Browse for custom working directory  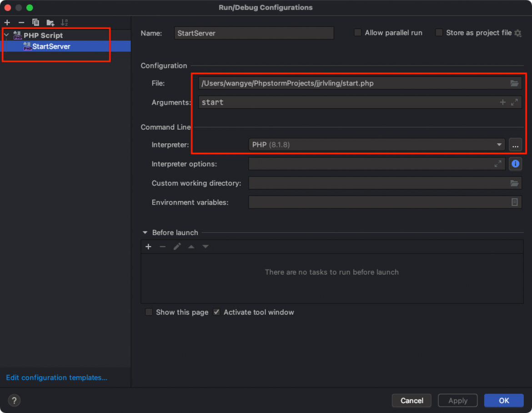pos(514,183)
